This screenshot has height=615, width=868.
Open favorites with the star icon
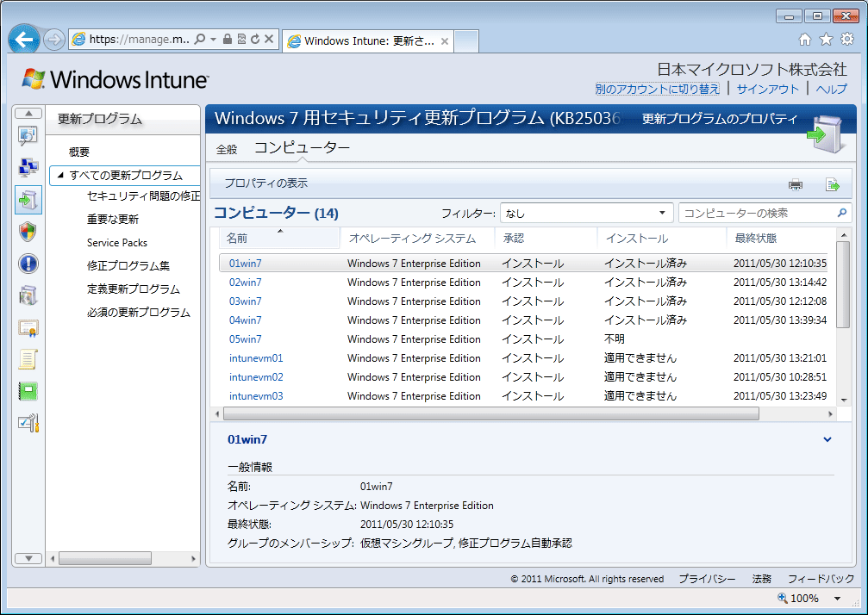tap(826, 40)
